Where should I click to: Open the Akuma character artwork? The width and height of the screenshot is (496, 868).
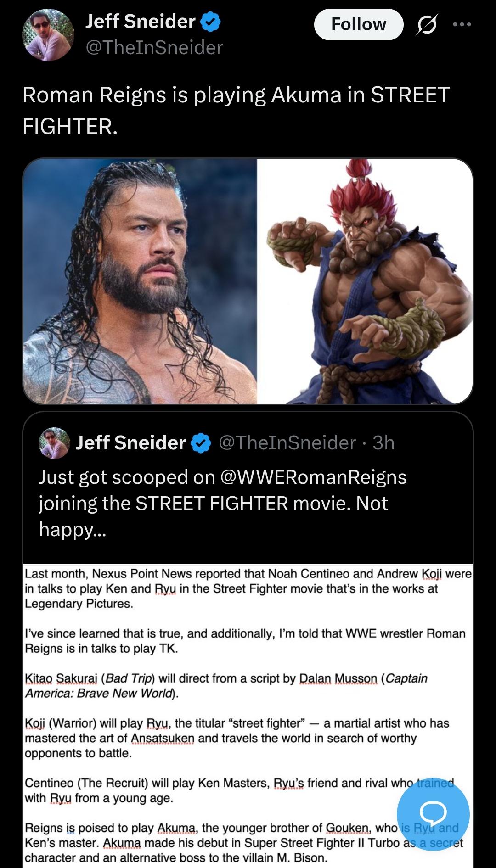point(365,281)
